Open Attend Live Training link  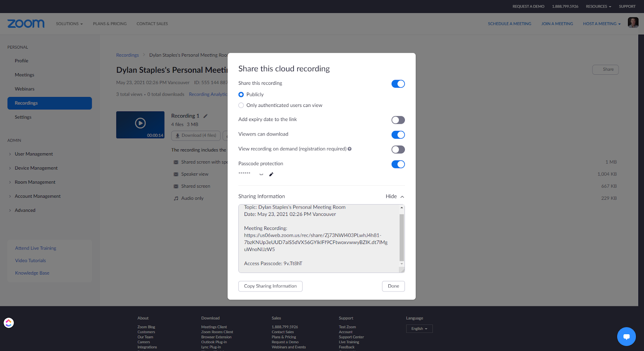36,248
